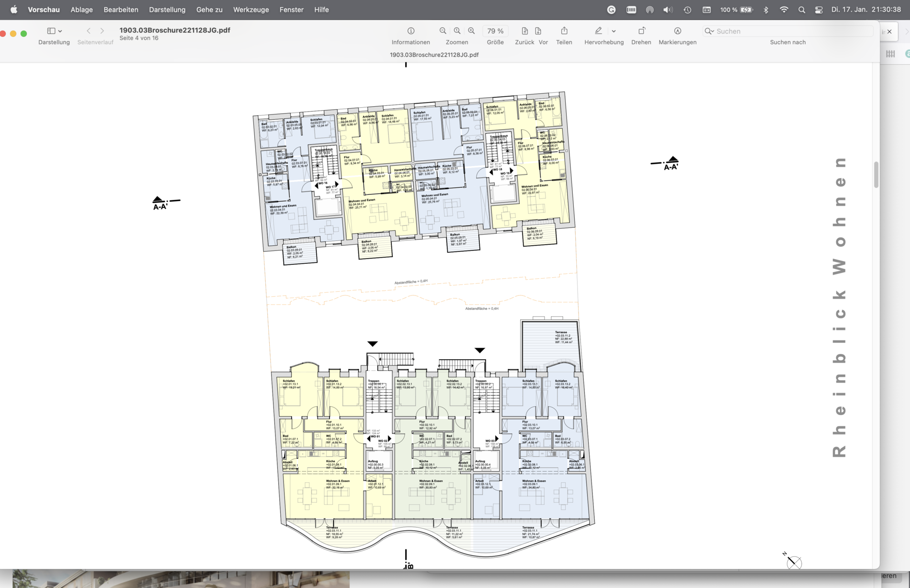Click the zoom in magnifier
This screenshot has height=588, width=910.
472,31
